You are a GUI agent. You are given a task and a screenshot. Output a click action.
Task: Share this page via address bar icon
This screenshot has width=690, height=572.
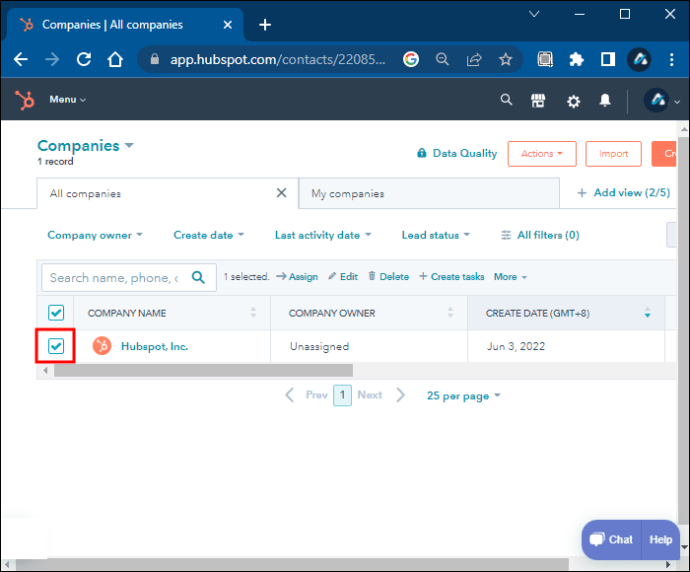pyautogui.click(x=474, y=59)
